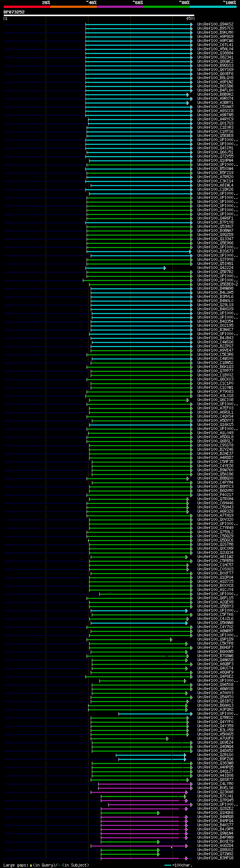Open hit UniRef100_B4JB43
Screen dimensions: 240x868
click(x=215, y=338)
